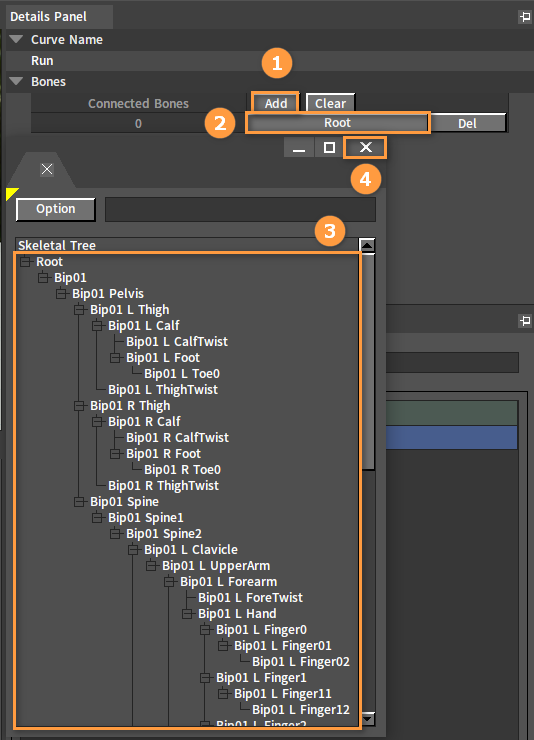Click the text field in the right panel
Image resolution: width=534 pixels, height=740 pixels.
click(x=452, y=362)
